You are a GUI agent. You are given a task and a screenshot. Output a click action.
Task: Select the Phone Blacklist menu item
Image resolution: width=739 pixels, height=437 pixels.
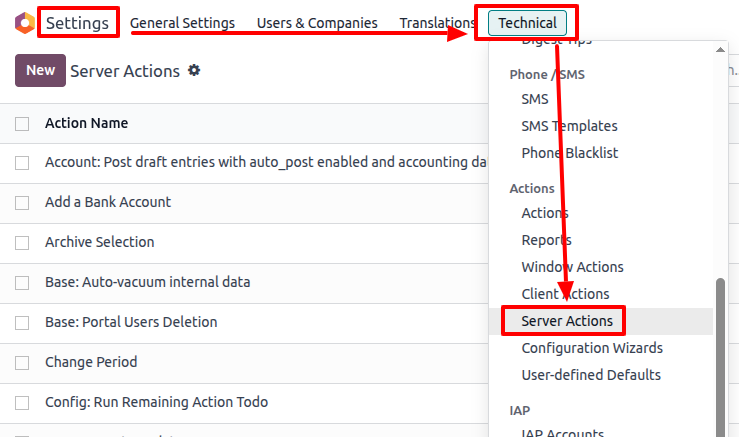click(x=569, y=153)
